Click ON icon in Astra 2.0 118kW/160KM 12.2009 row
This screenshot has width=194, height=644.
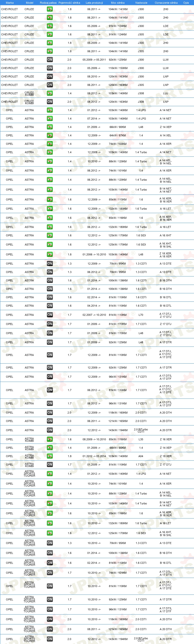click(x=50, y=413)
